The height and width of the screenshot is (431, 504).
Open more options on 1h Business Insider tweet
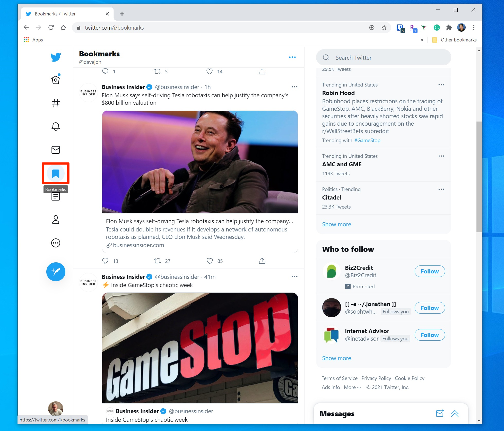tap(294, 87)
